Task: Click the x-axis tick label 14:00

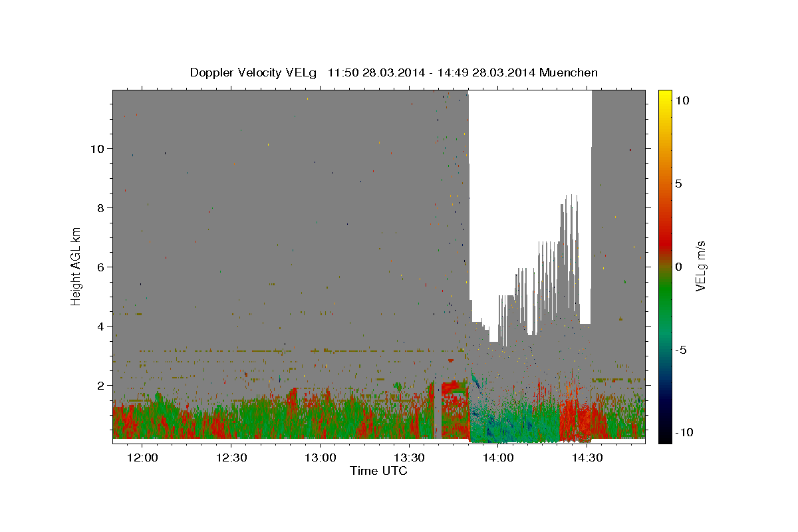Action: [497, 458]
